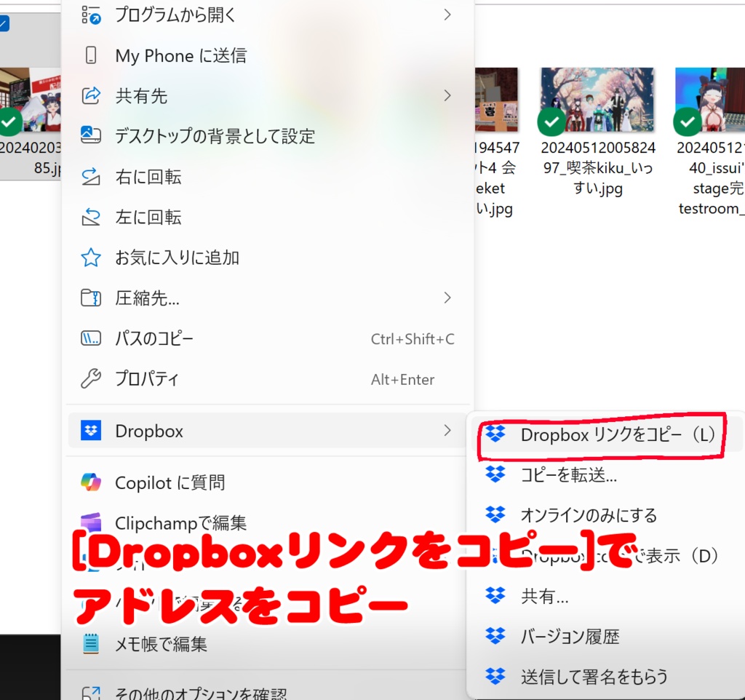Click the zip icon next to "圧縮先"
The width and height of the screenshot is (745, 700).
coord(91,298)
